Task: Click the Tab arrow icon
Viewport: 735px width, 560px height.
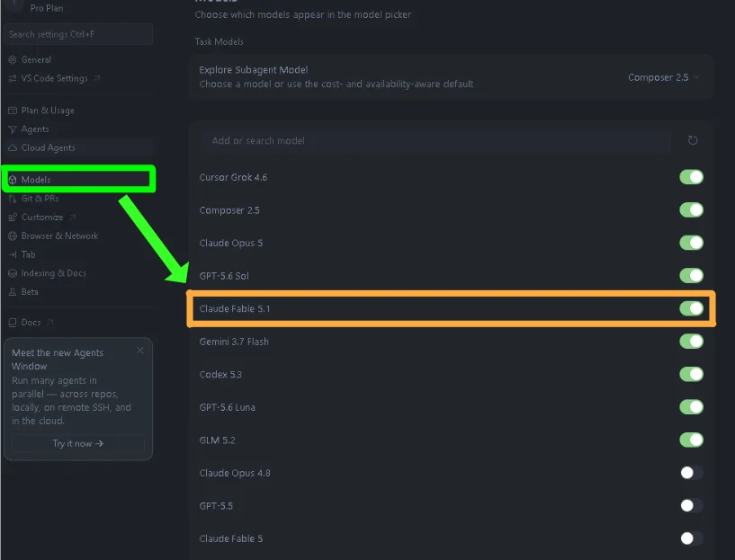Action: coord(13,254)
